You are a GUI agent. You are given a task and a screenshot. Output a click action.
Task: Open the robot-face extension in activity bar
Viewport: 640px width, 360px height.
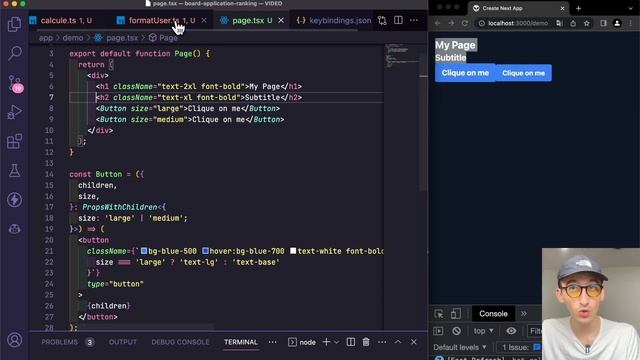pos(14,229)
